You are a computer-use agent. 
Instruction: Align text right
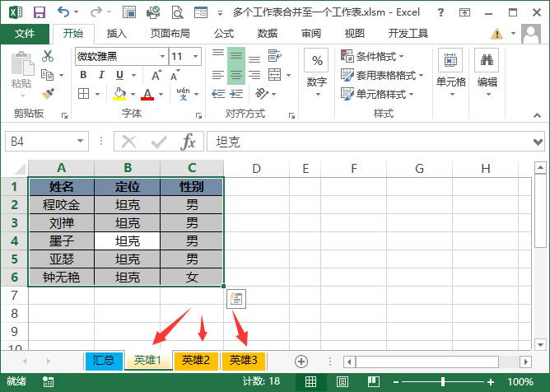click(x=254, y=75)
